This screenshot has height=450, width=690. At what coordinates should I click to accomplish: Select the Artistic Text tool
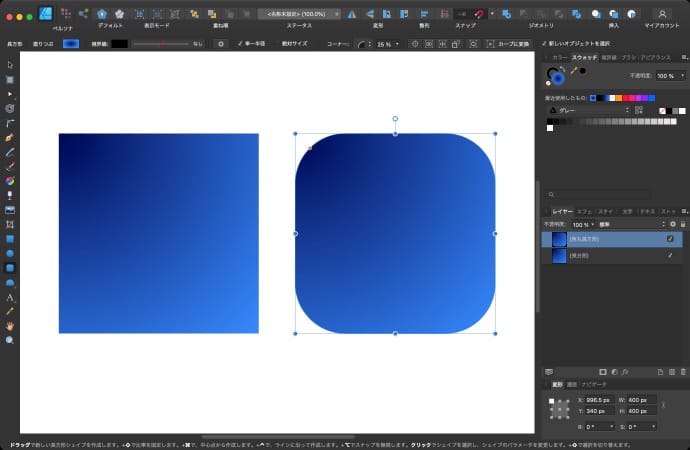pos(10,297)
